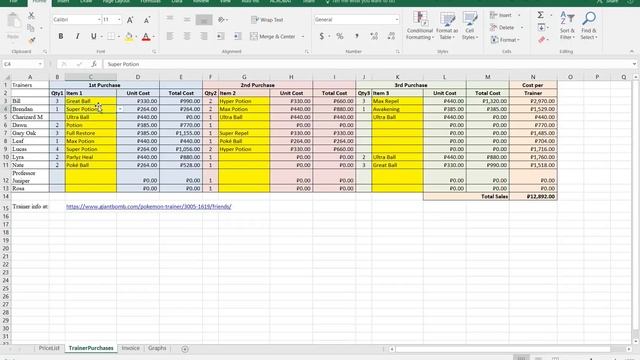This screenshot has height=360, width=640.
Task: Click the Cut scissors icon
Action: click(31, 16)
